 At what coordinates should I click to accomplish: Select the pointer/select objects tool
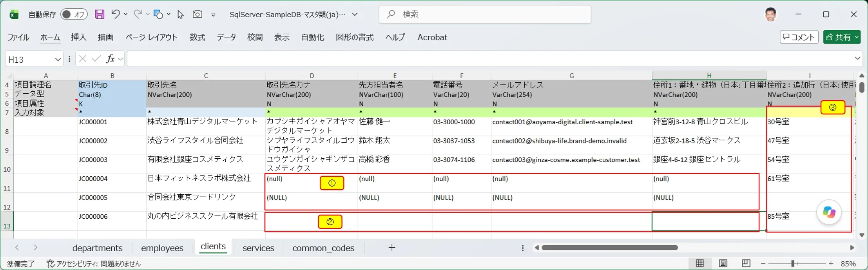tap(180, 14)
